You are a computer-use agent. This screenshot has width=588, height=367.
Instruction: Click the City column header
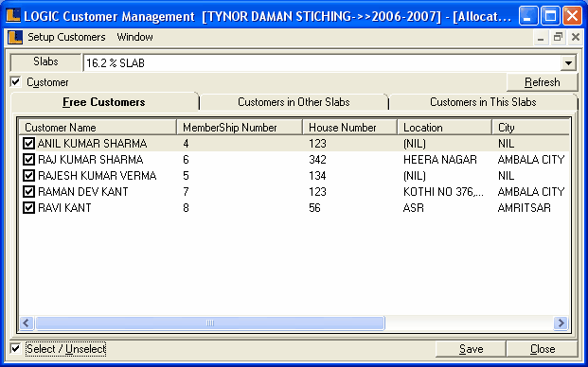530,128
